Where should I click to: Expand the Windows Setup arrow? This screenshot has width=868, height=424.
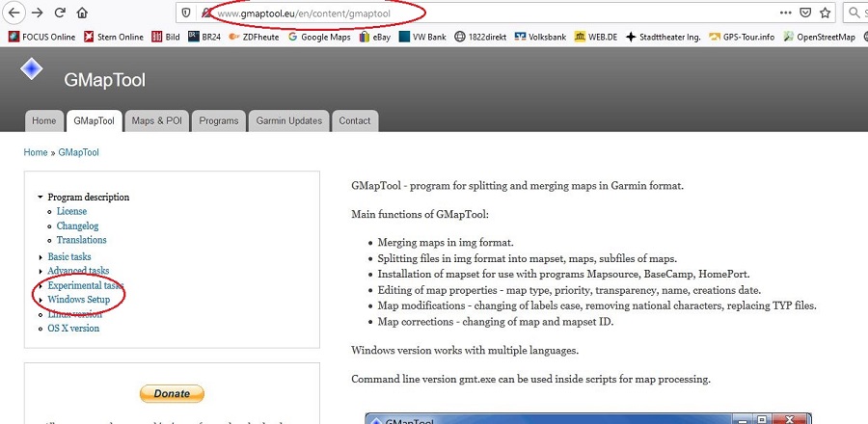tap(40, 300)
